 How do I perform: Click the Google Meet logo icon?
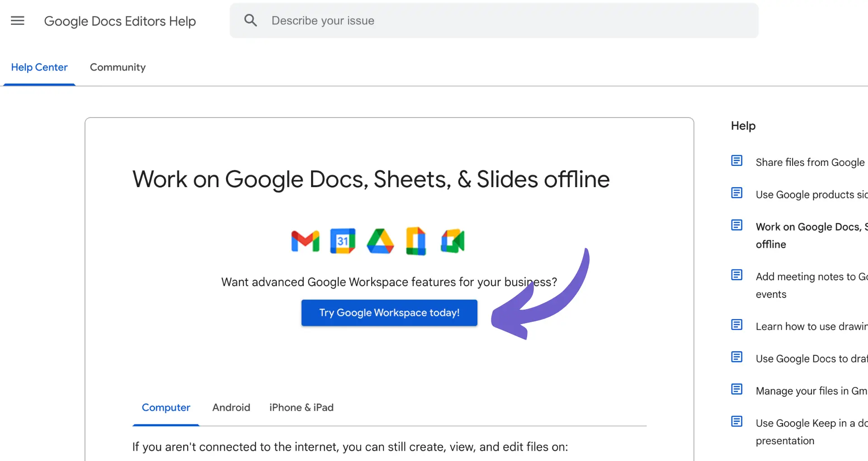point(453,241)
